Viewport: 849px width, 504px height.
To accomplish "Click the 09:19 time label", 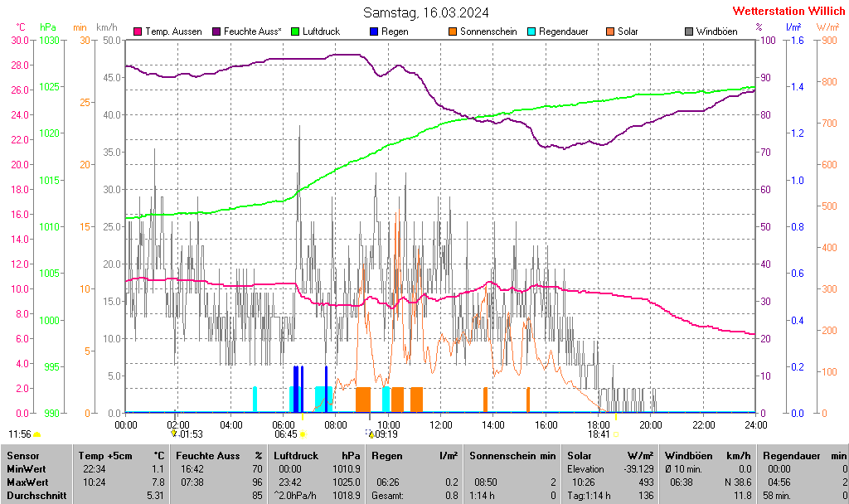I will click(x=386, y=434).
